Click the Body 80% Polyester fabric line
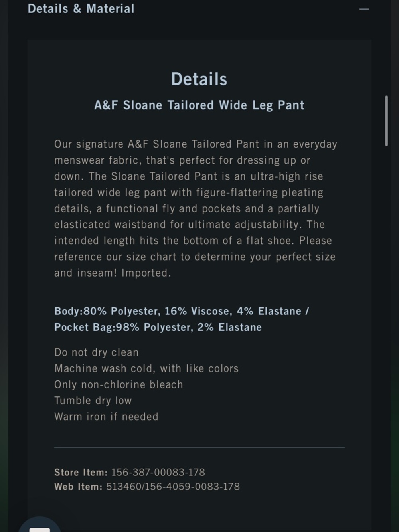This screenshot has height=532, width=399. (182, 311)
